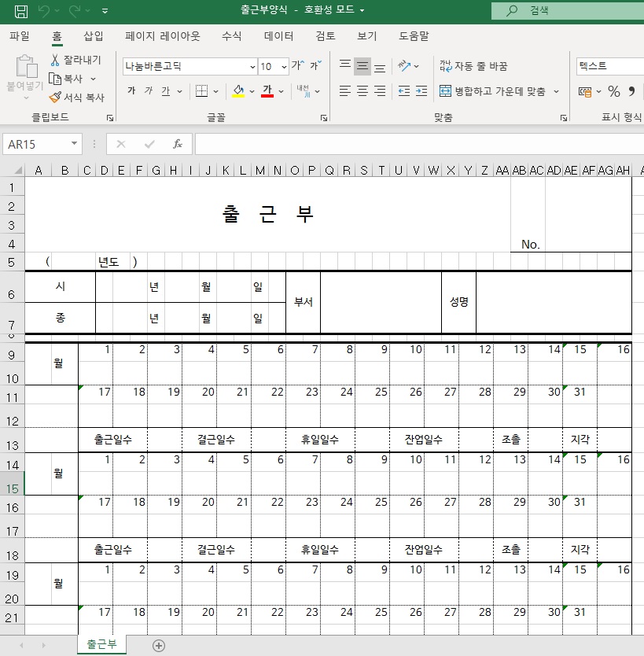This screenshot has width=644, height=656.
Task: Align text left
Action: (345, 90)
